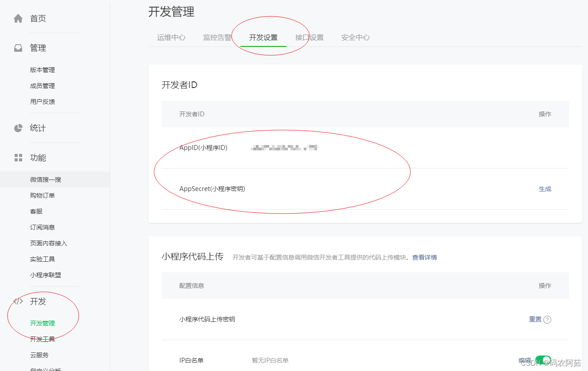The image size is (588, 371).
Task: Switch to the 监控告警 tab
Action: (x=217, y=38)
